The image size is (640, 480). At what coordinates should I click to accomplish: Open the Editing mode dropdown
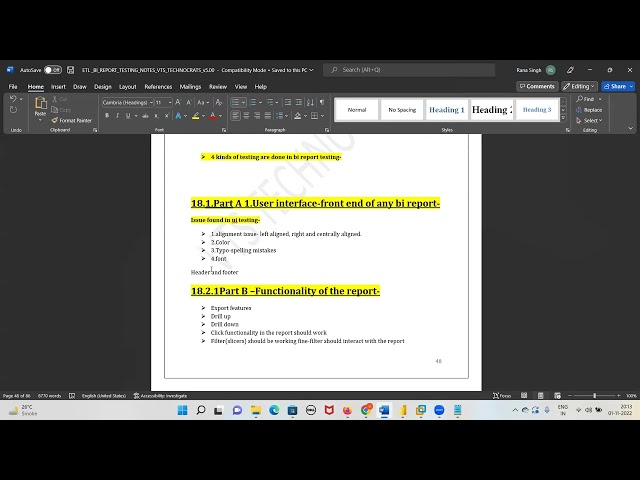point(579,86)
